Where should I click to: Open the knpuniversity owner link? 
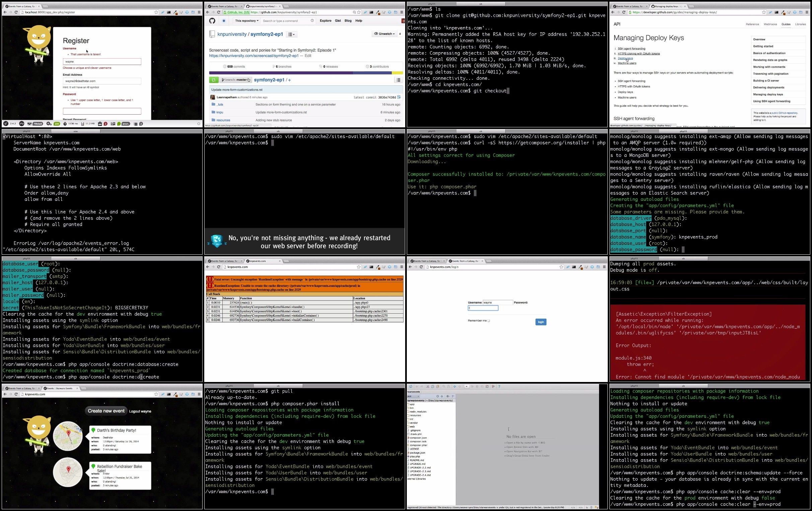pyautogui.click(x=232, y=35)
